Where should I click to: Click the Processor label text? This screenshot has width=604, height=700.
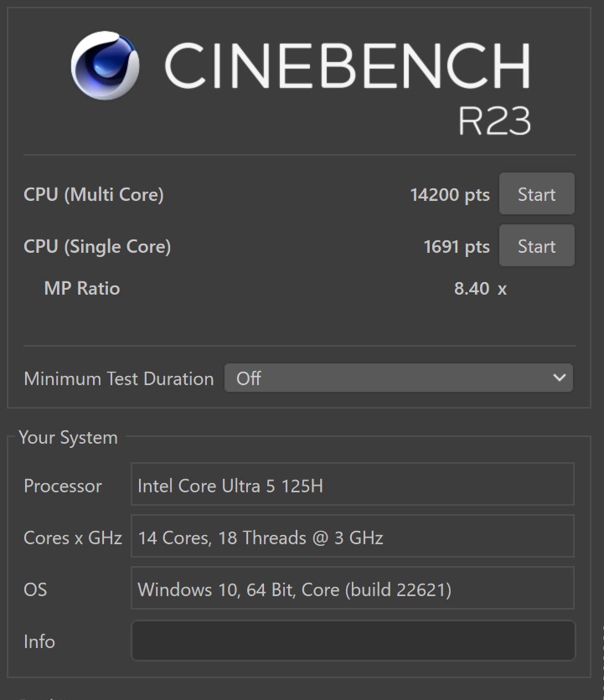(x=63, y=486)
